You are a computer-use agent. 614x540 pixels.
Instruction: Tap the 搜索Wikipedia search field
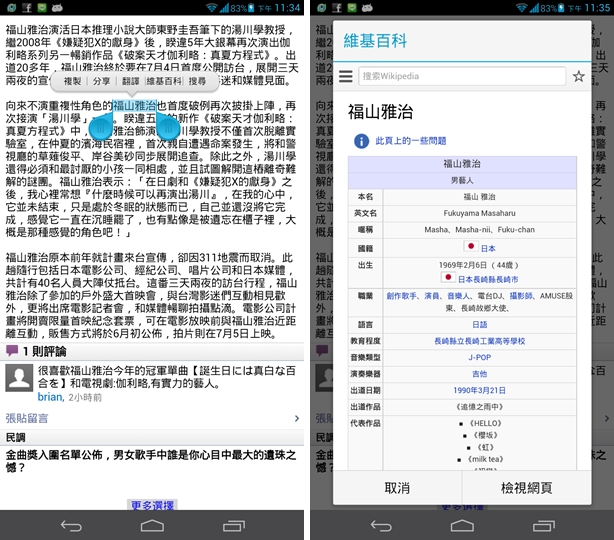click(x=462, y=76)
